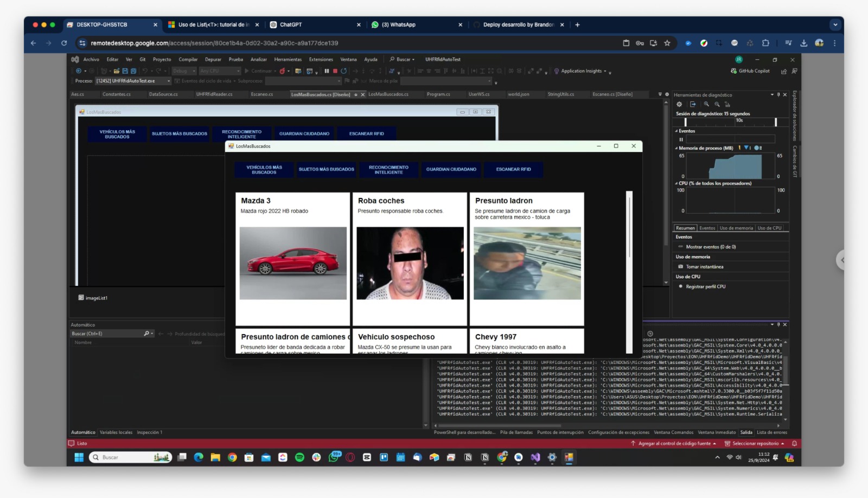
Task: Open the Debug configuration dropdown
Action: (x=184, y=71)
